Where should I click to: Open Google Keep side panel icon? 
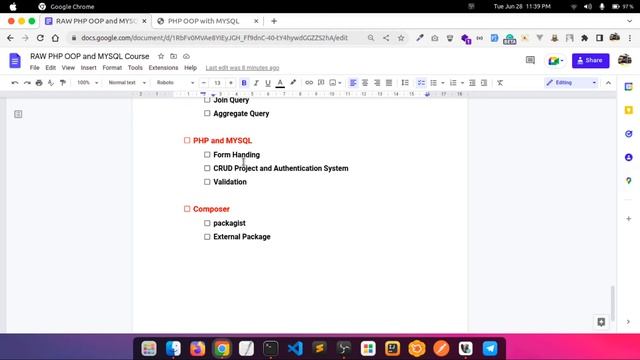tap(629, 110)
